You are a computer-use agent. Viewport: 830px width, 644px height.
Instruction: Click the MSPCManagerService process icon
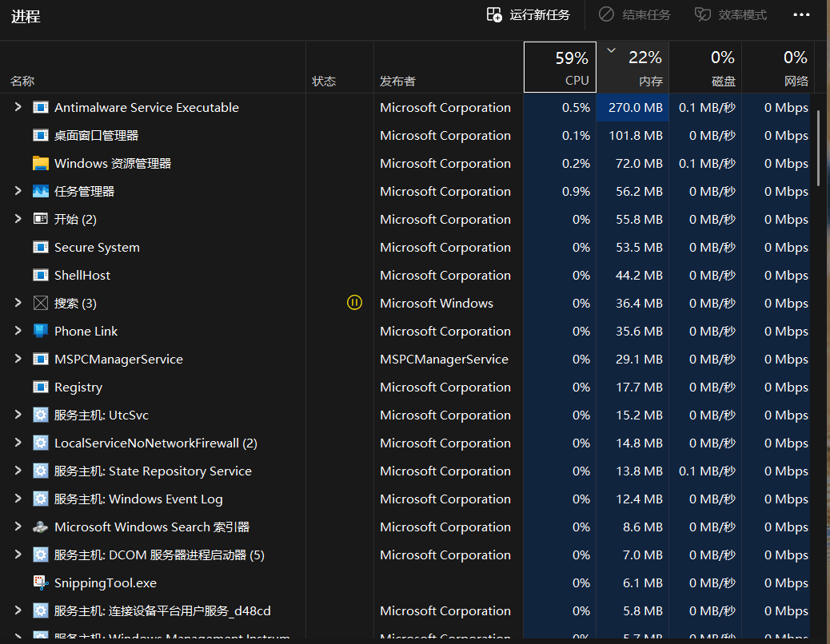tap(41, 359)
